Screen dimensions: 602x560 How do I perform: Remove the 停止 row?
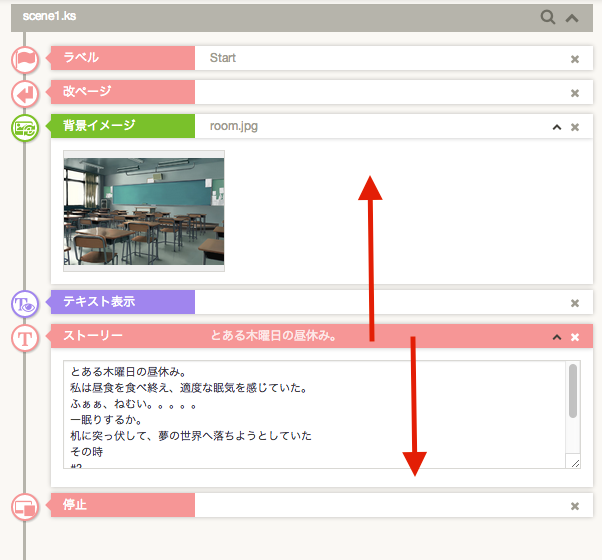click(575, 506)
